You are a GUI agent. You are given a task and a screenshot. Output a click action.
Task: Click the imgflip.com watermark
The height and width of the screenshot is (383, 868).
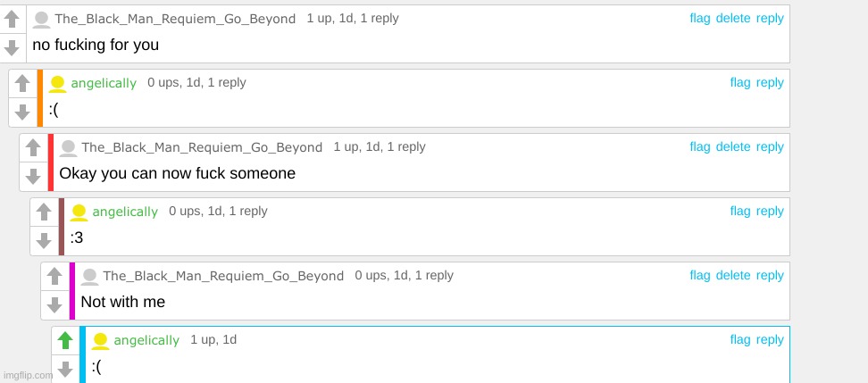[27, 375]
